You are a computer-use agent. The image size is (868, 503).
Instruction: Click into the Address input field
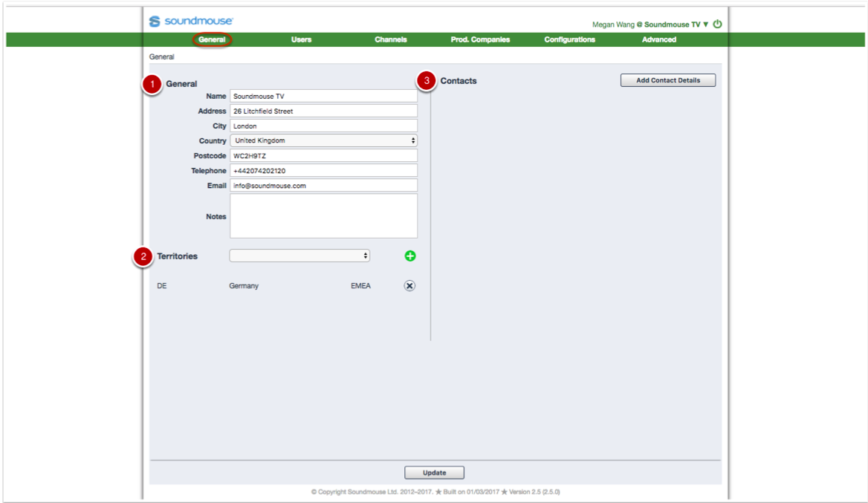point(324,111)
